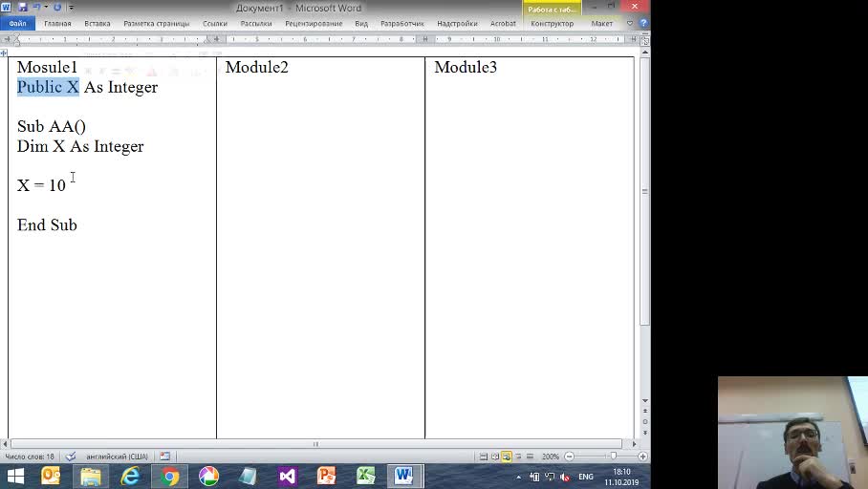
Task: Click the 200% zoom level button
Action: (551, 457)
